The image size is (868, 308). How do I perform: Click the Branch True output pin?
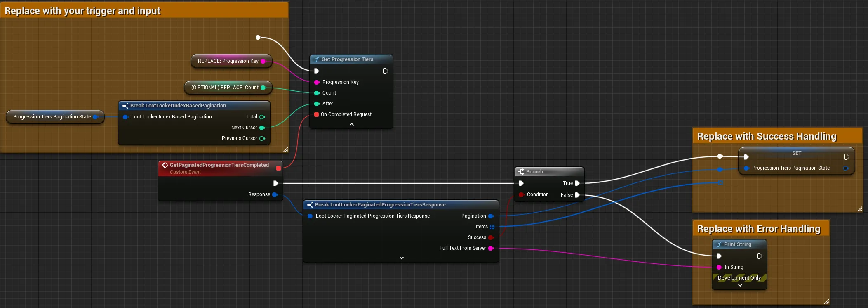click(577, 183)
